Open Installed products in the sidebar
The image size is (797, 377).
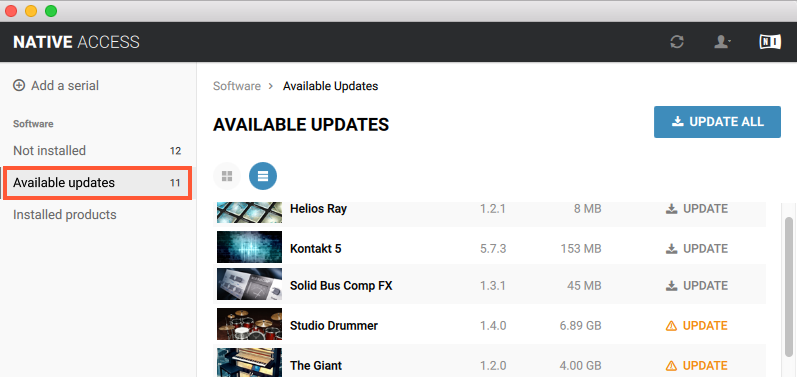[97, 215]
